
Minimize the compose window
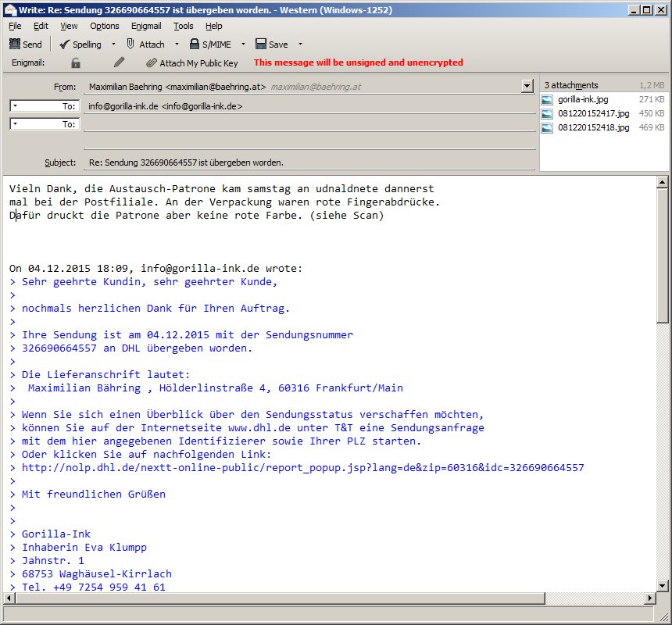(634, 10)
